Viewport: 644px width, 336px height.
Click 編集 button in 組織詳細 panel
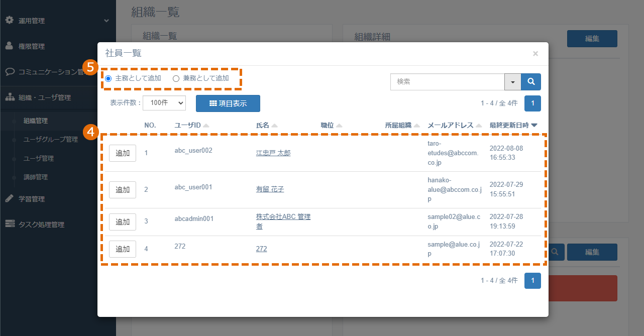tap(592, 39)
